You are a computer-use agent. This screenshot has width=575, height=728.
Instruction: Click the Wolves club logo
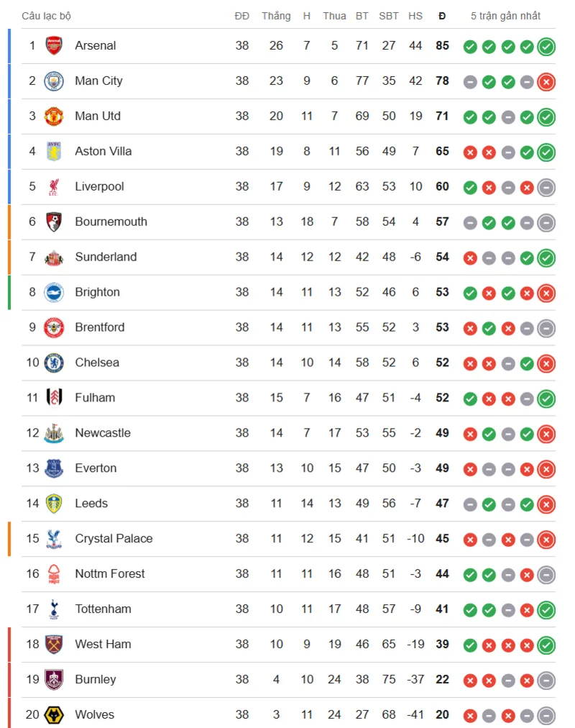pyautogui.click(x=54, y=714)
